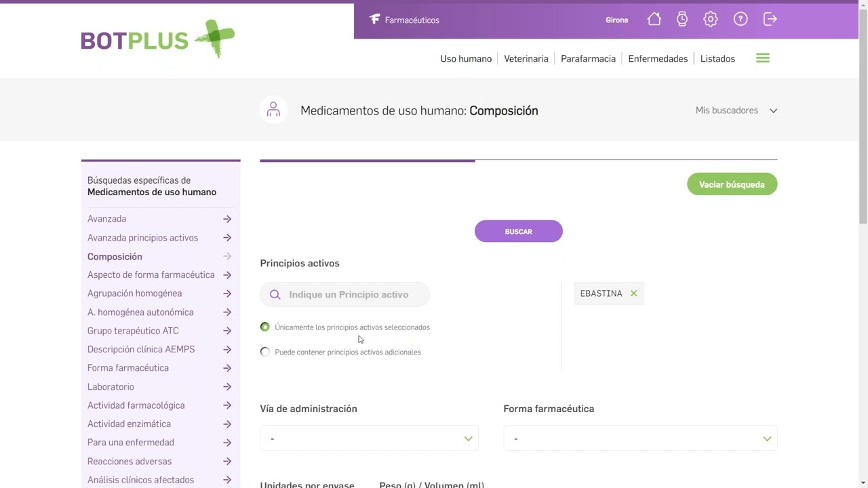Go to the home icon

tap(654, 20)
